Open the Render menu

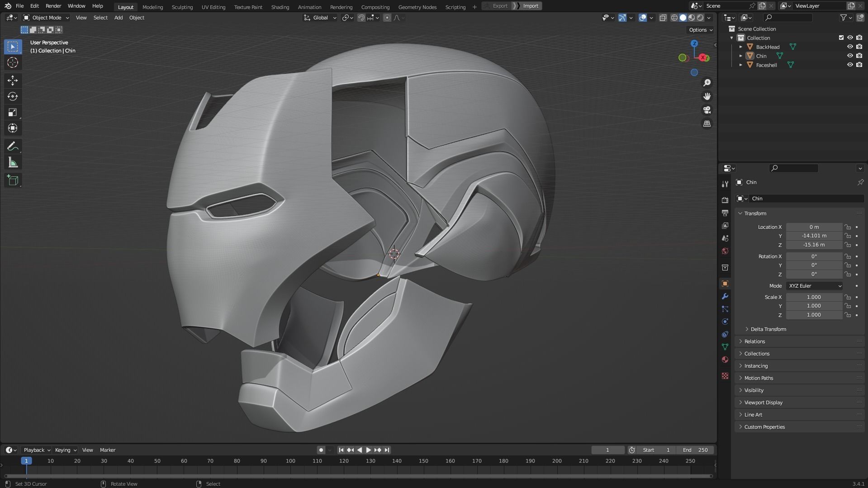click(53, 6)
